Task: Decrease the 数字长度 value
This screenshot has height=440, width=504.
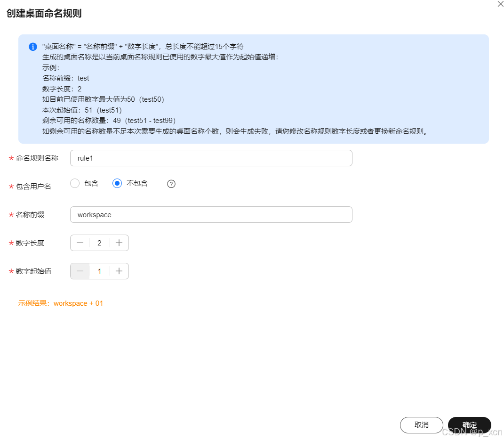Action: (80, 243)
